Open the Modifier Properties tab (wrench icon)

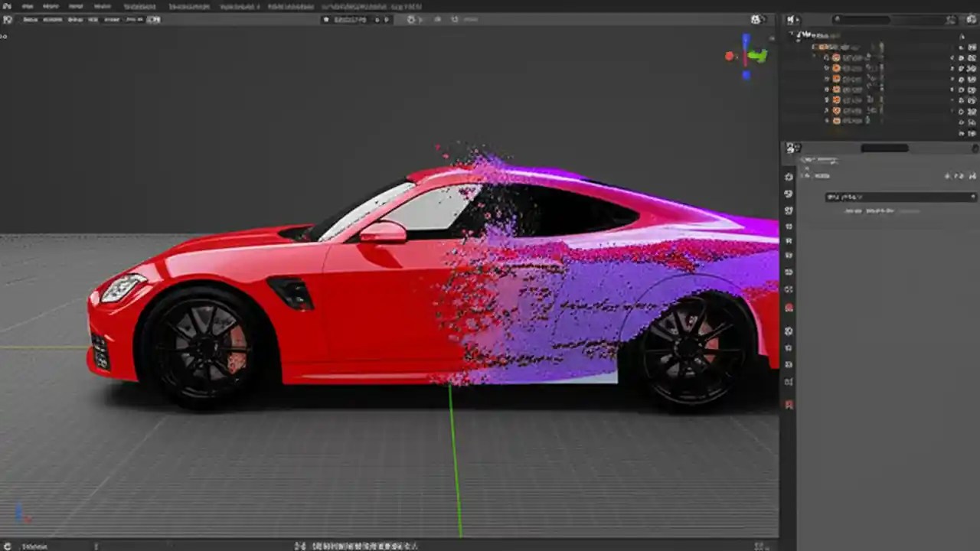[x=789, y=289]
